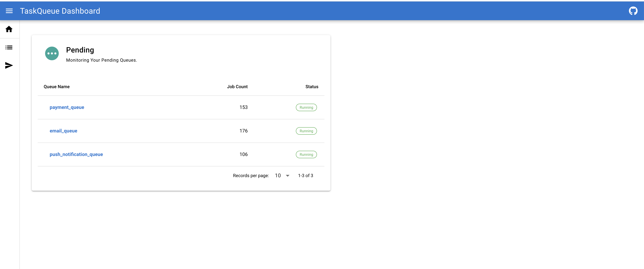Screen dimensions: 644x269
Task: Expand the records per page dropdown arrow
Action: click(x=287, y=176)
